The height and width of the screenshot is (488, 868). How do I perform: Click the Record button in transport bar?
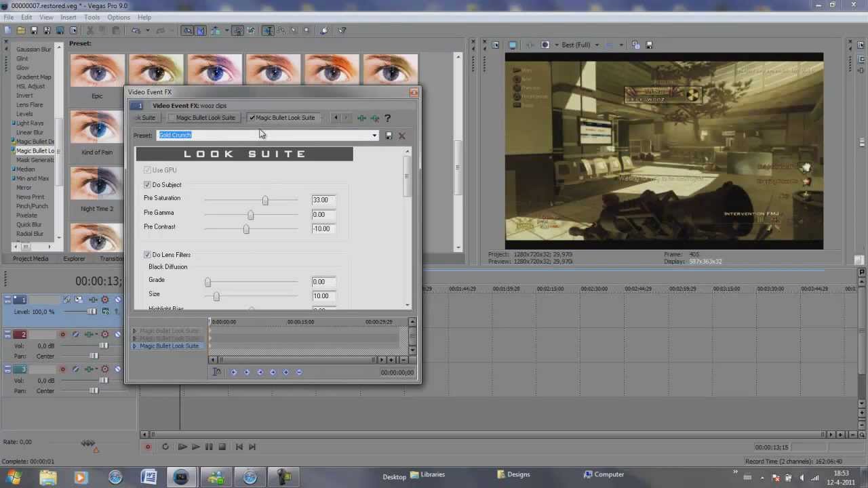click(x=148, y=447)
